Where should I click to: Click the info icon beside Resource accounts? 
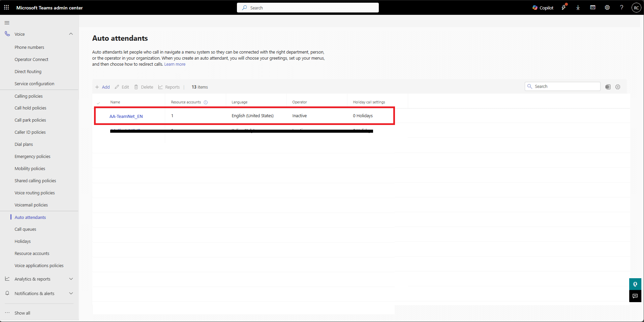(x=206, y=102)
